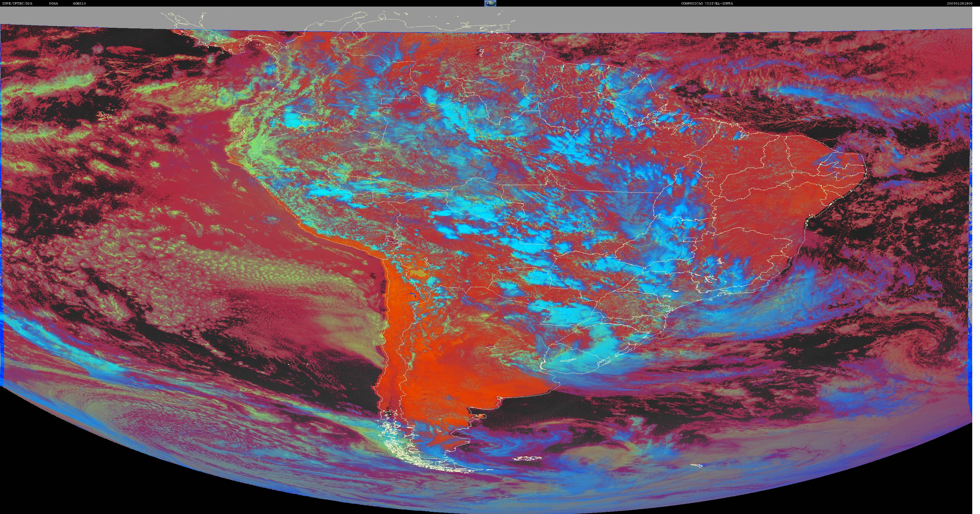Click the 'NOAA' label in header

coord(54,3)
